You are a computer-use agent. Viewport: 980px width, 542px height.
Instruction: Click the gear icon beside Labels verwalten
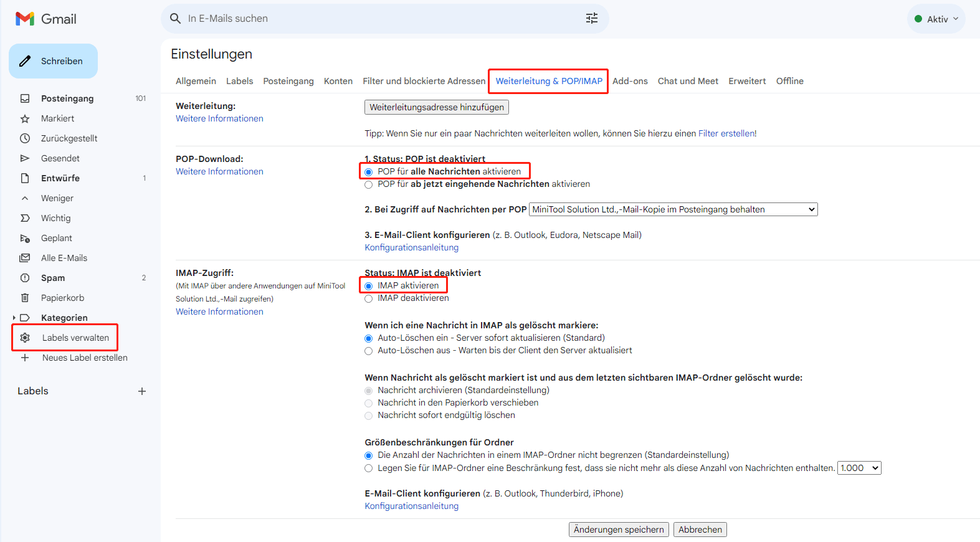pyautogui.click(x=25, y=338)
